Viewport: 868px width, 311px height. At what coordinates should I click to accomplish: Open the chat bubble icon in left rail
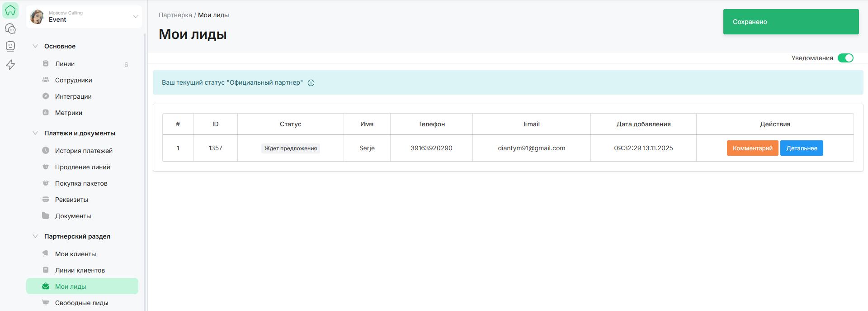pos(10,29)
